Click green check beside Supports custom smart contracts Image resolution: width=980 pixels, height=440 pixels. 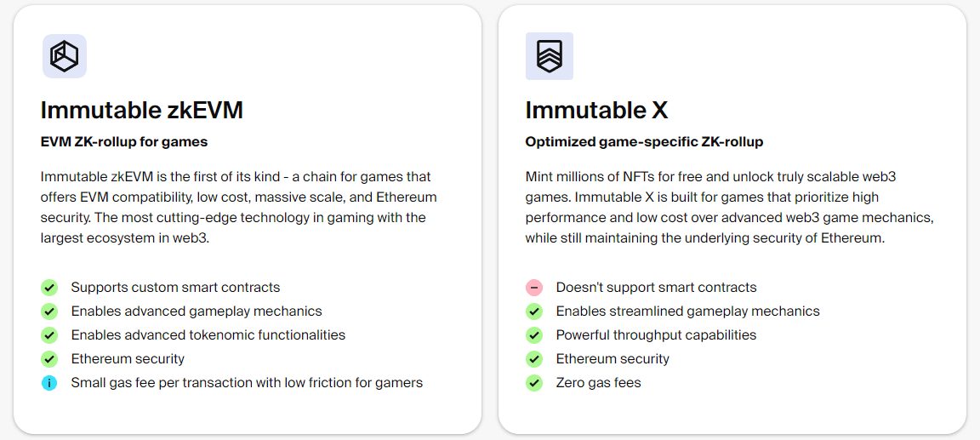[49, 288]
